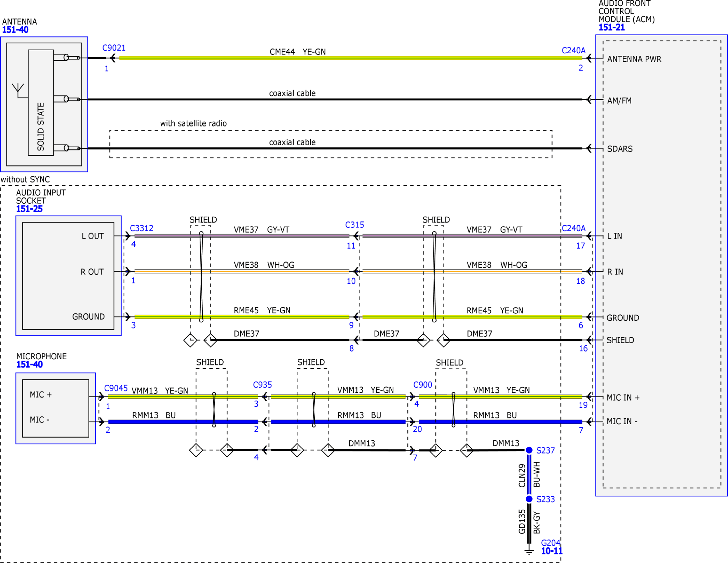Click the microphone 151-40 page link
728x563 pixels.
(29, 364)
